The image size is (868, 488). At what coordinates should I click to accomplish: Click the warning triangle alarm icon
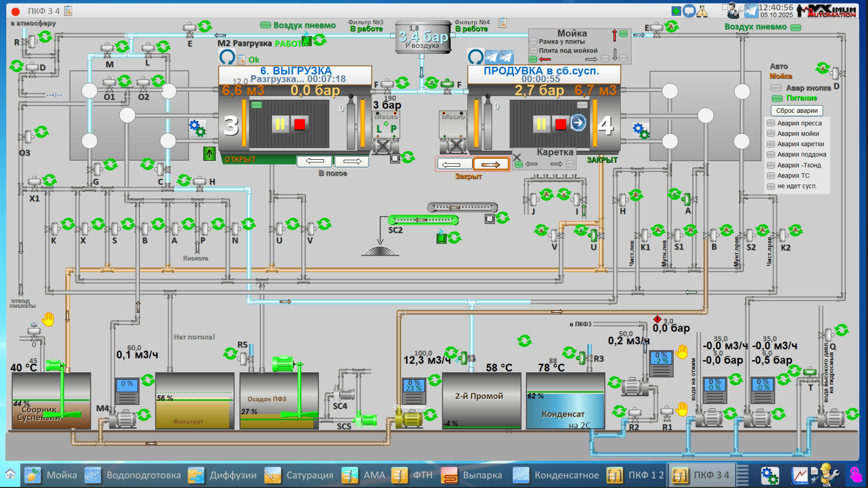702,11
